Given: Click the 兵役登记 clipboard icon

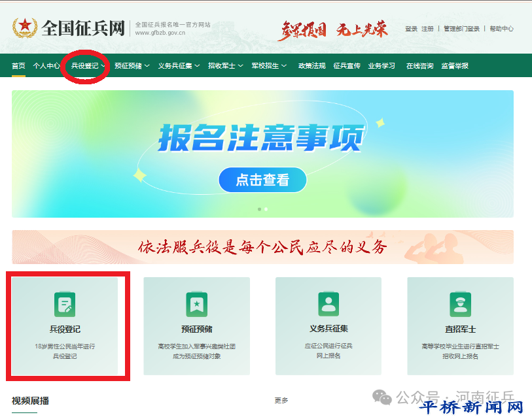Looking at the screenshot, I should point(65,304).
